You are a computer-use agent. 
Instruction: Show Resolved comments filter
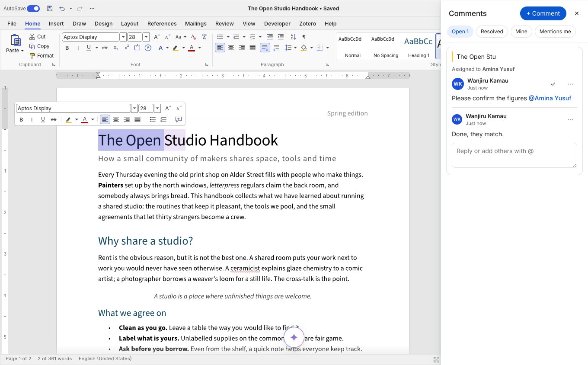tap(492, 32)
